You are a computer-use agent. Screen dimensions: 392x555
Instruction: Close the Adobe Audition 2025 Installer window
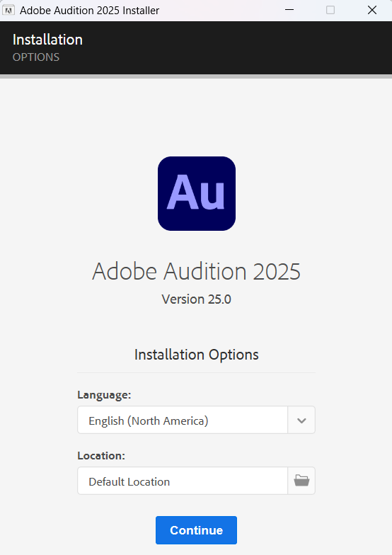click(372, 10)
